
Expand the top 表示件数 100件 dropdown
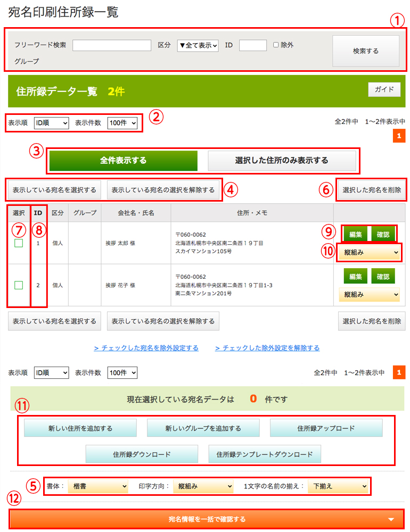point(122,123)
